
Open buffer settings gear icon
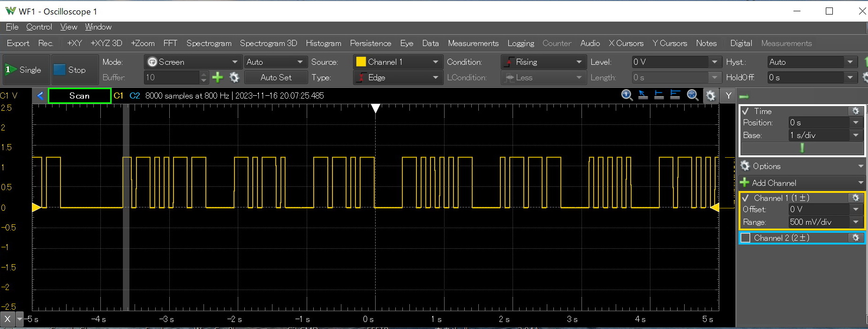click(234, 77)
